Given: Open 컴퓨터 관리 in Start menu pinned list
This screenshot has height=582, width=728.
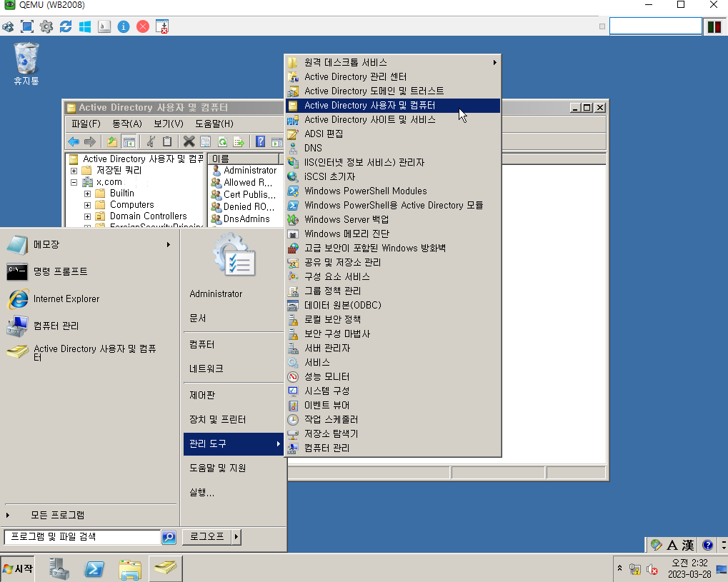Looking at the screenshot, I should (89, 326).
